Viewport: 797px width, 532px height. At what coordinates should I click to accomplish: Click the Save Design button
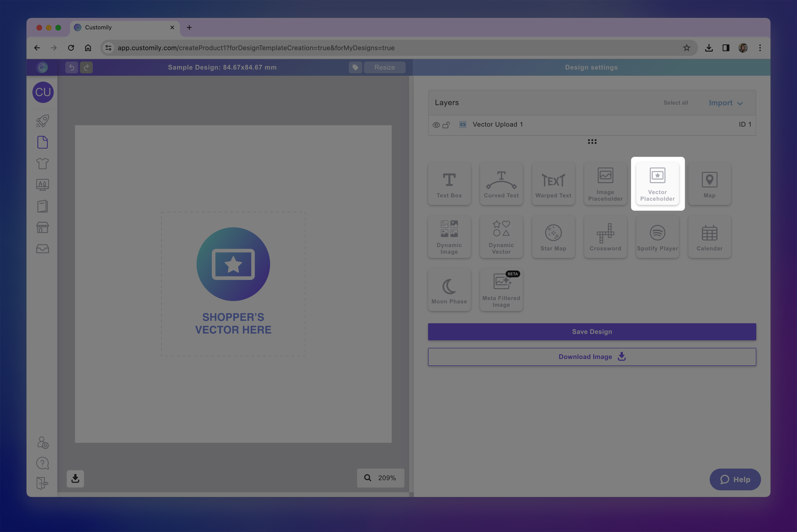click(x=591, y=332)
